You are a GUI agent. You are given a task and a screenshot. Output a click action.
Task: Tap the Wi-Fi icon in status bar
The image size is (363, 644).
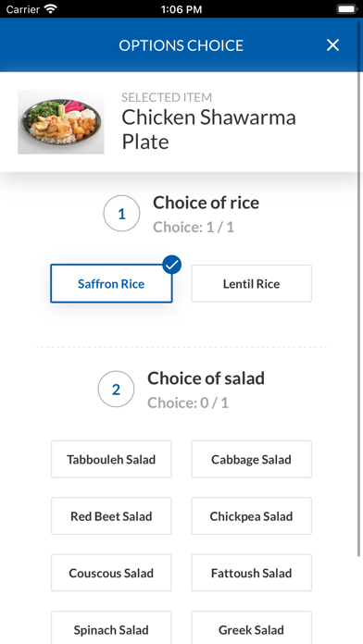coord(51,9)
